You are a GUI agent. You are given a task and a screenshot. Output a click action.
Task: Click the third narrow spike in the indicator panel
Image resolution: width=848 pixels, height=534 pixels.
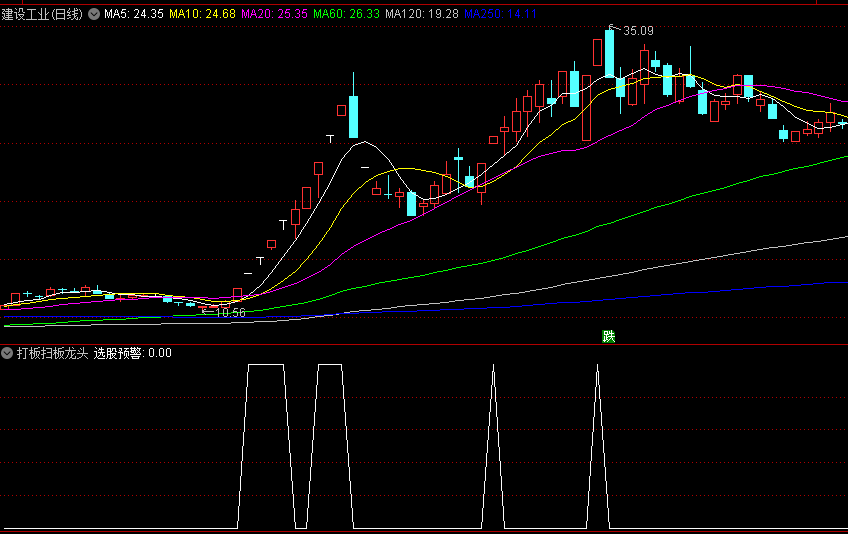(x=493, y=373)
